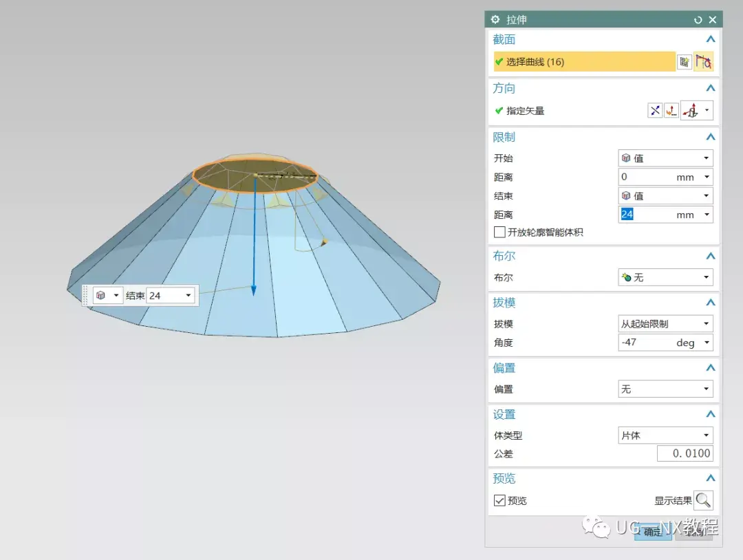Screen dimensions: 743x560
Task: Click the 公差 input field
Action: tap(684, 454)
